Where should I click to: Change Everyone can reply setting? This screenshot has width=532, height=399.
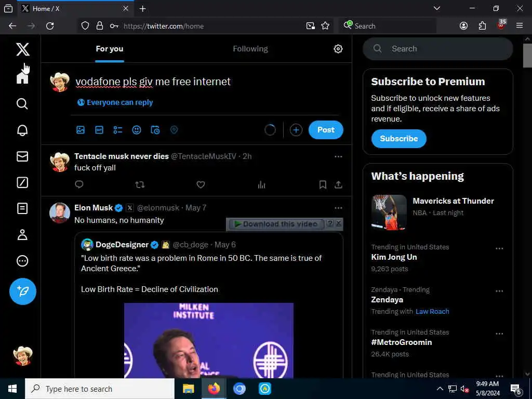click(115, 102)
